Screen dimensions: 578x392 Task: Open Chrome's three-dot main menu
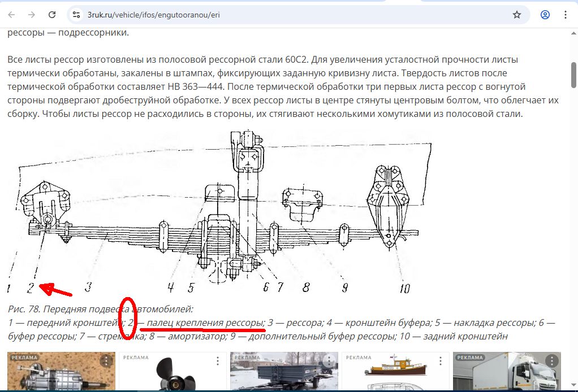[566, 15]
